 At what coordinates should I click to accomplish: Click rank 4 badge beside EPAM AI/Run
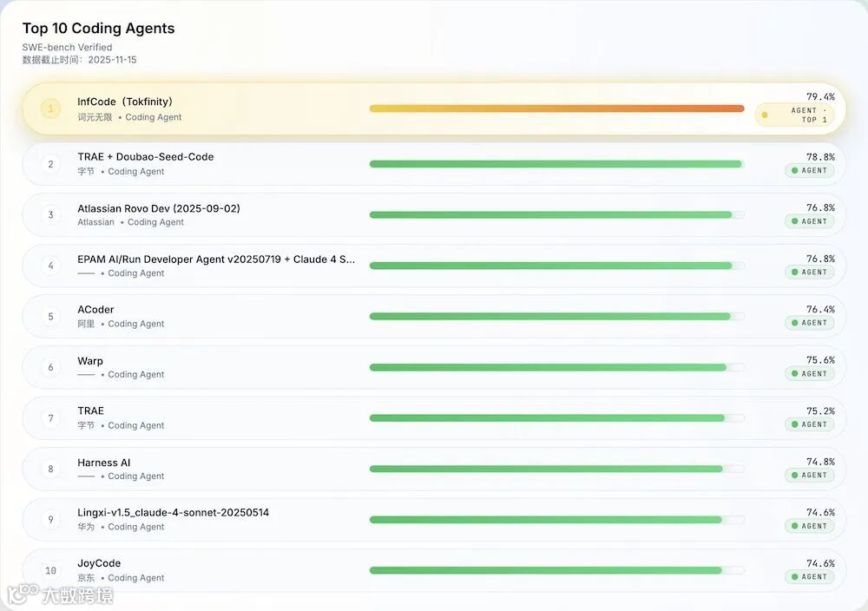(50, 266)
